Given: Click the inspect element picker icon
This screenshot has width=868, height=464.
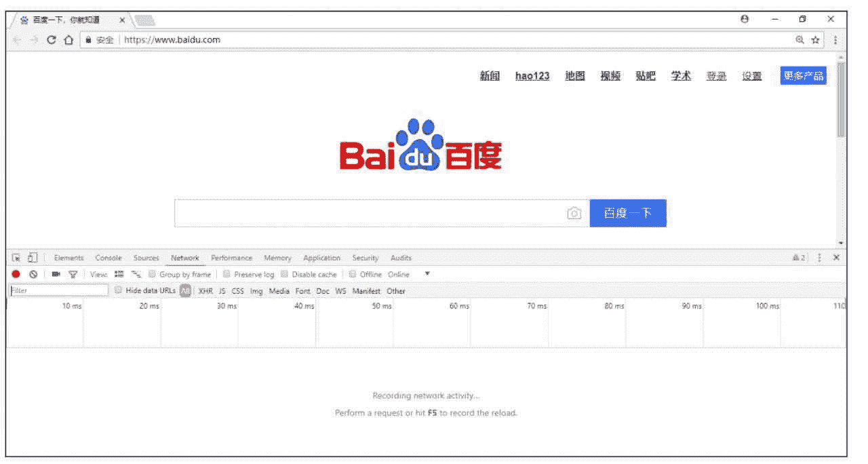Looking at the screenshot, I should click(x=16, y=258).
